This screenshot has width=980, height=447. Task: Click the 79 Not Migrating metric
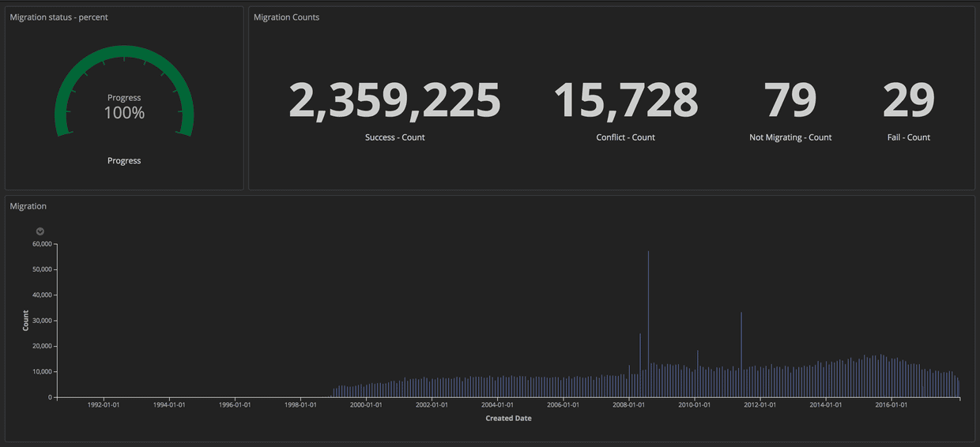[790, 101]
